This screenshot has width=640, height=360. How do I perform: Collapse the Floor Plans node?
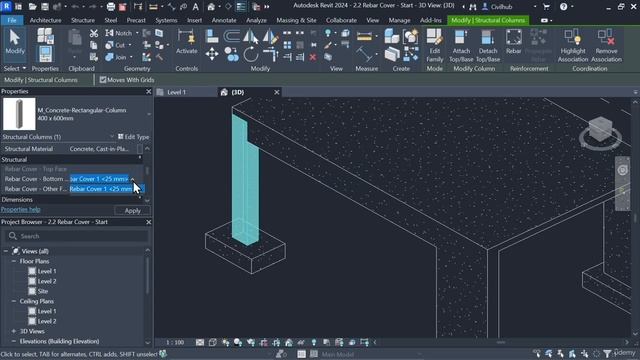tap(14, 261)
